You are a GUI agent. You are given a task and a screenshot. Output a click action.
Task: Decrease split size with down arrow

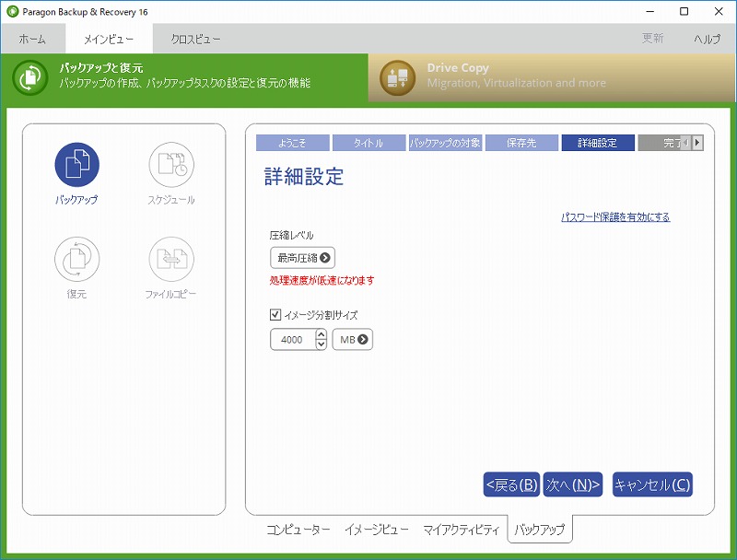click(x=321, y=344)
